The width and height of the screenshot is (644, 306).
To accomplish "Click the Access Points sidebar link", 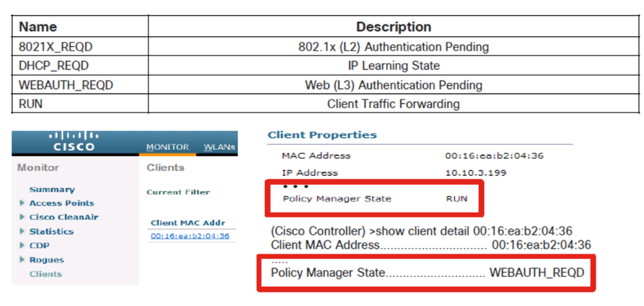I will 62,203.
